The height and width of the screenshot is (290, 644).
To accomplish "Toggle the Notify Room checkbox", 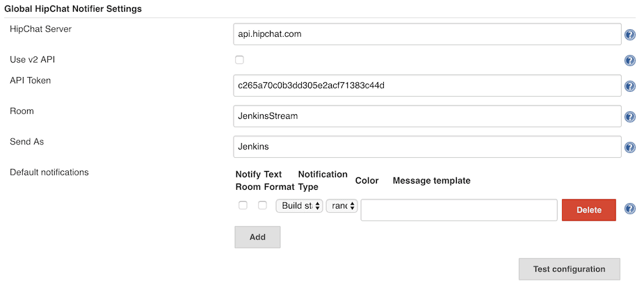I will pyautogui.click(x=243, y=205).
